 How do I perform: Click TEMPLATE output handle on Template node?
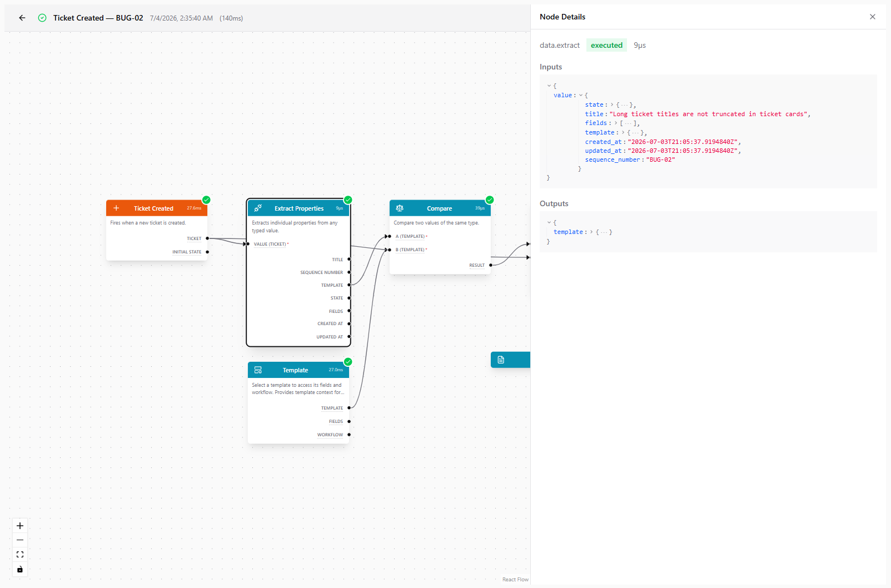point(349,408)
